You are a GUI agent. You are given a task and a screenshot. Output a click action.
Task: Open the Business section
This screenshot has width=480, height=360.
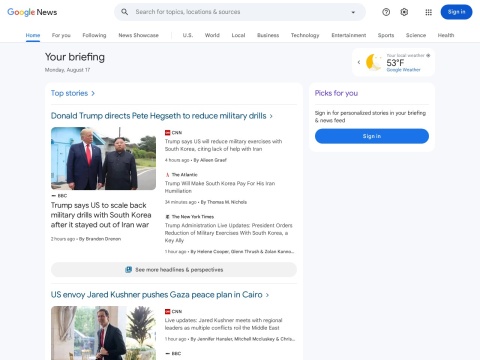[268, 35]
